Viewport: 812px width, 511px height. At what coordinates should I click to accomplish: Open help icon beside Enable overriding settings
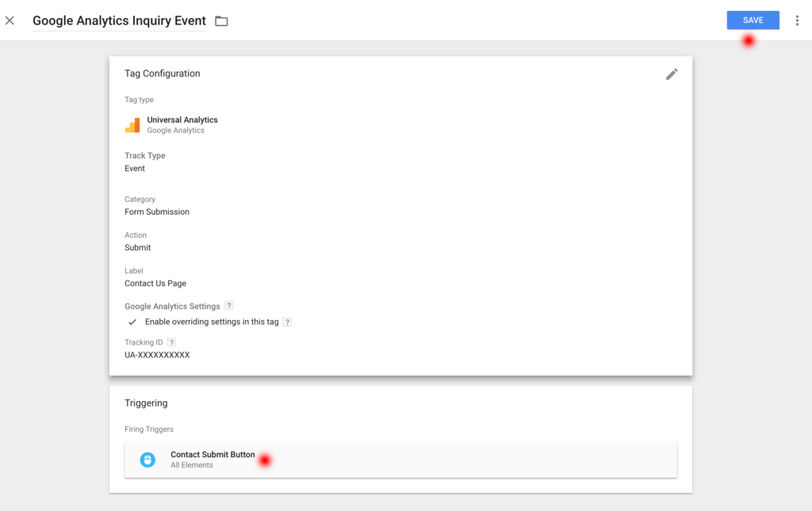tap(287, 322)
